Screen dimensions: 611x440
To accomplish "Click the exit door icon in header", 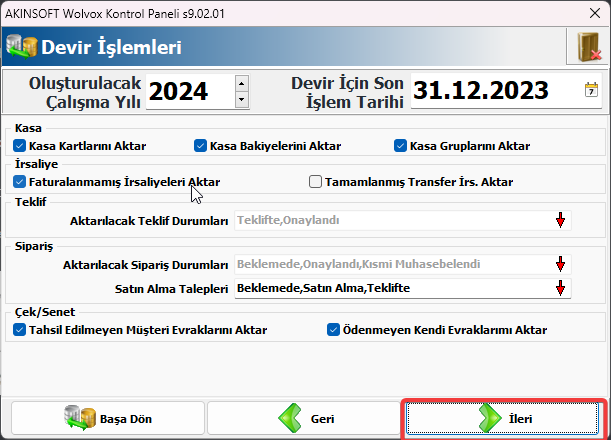I will click(587, 47).
